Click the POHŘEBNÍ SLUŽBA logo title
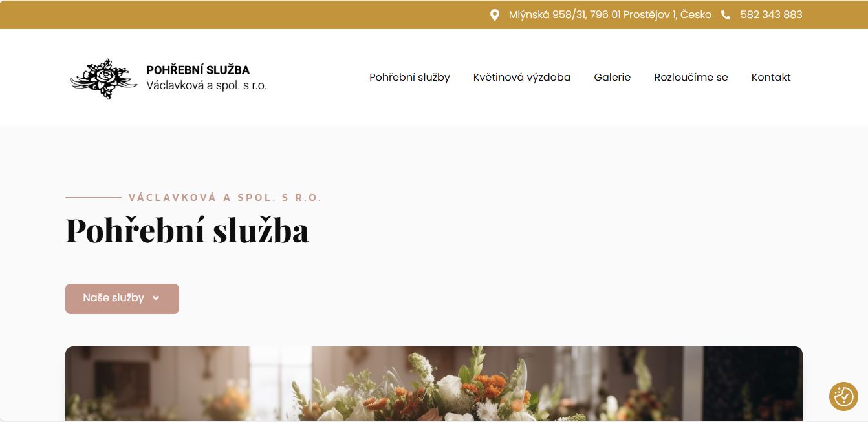The height and width of the screenshot is (422, 868). tap(198, 70)
